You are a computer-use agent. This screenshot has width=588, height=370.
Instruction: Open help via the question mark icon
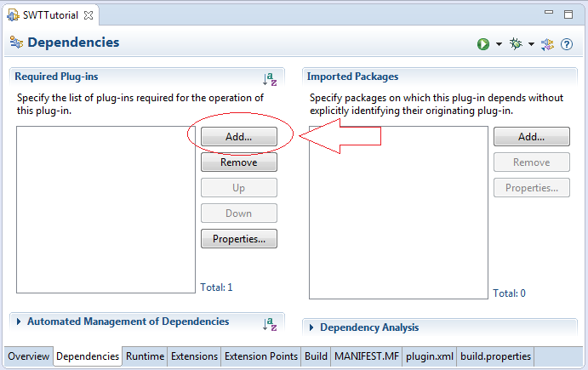click(567, 44)
